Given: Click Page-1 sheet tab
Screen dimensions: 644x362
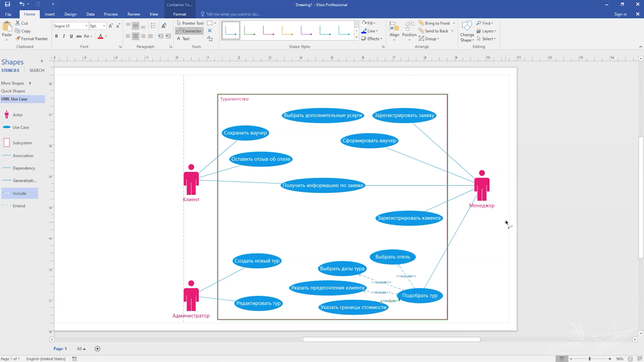Looking at the screenshot, I should tap(60, 349).
